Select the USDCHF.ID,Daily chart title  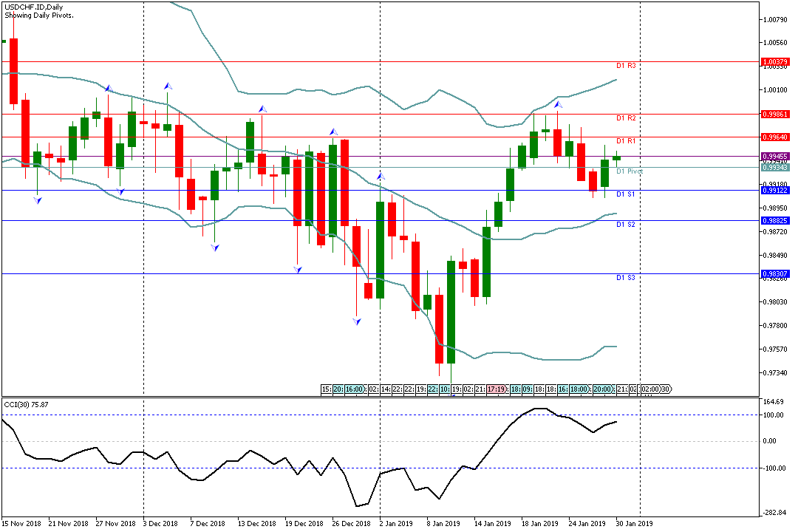point(33,7)
